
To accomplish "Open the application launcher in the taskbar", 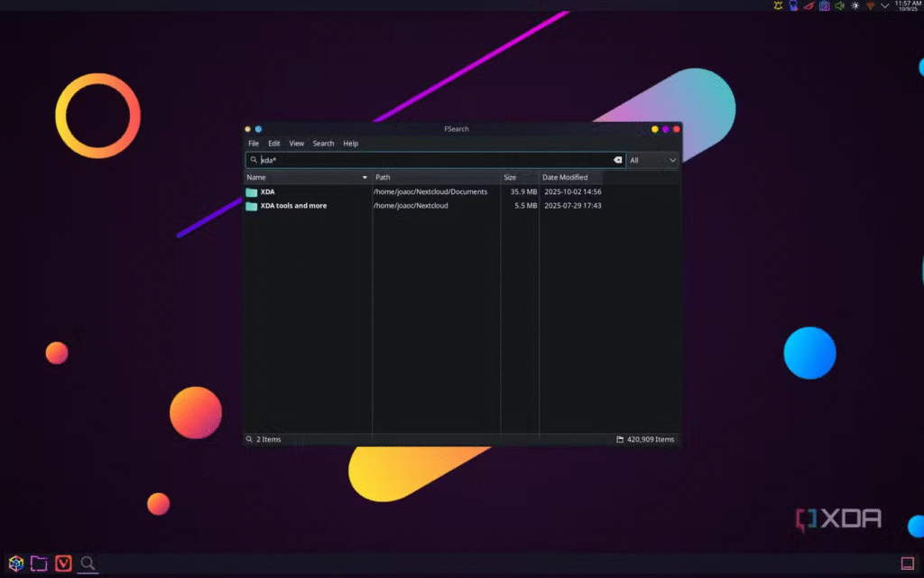I will pos(15,564).
